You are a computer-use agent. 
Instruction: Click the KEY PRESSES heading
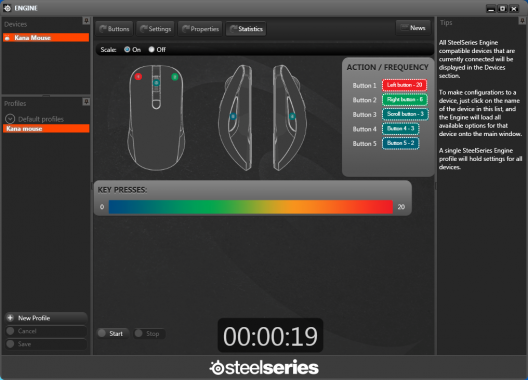(x=122, y=190)
